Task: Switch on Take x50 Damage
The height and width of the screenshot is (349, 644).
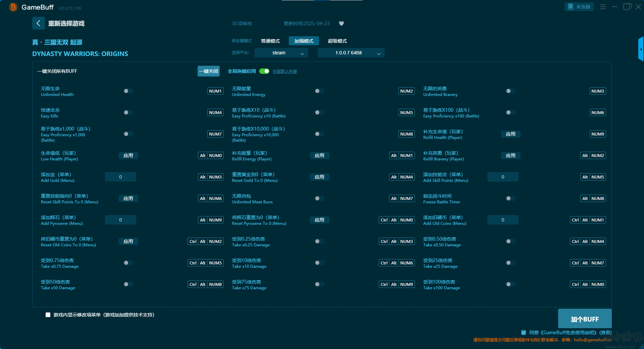Action: (128, 284)
